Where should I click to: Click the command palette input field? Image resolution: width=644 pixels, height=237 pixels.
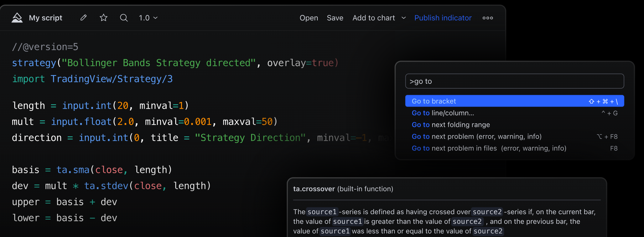(514, 81)
